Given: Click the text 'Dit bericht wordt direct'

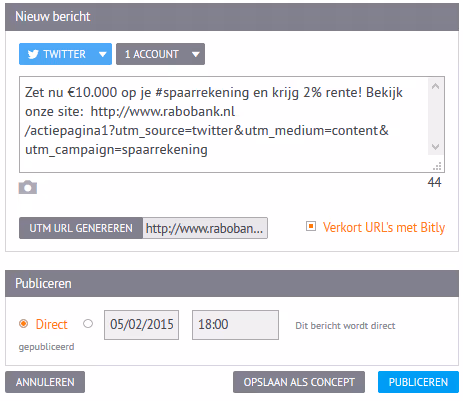Looking at the screenshot, I should pos(345,325).
